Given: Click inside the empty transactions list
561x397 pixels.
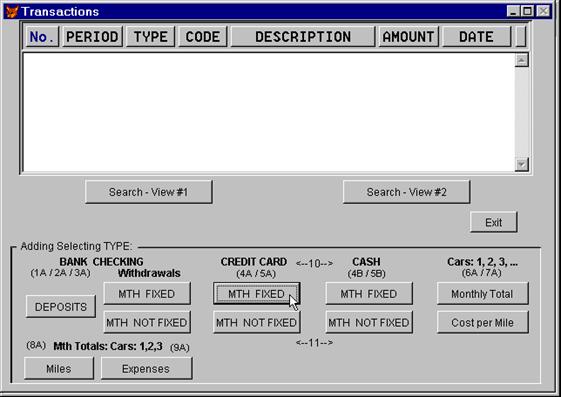Looking at the screenshot, I should click(x=269, y=112).
